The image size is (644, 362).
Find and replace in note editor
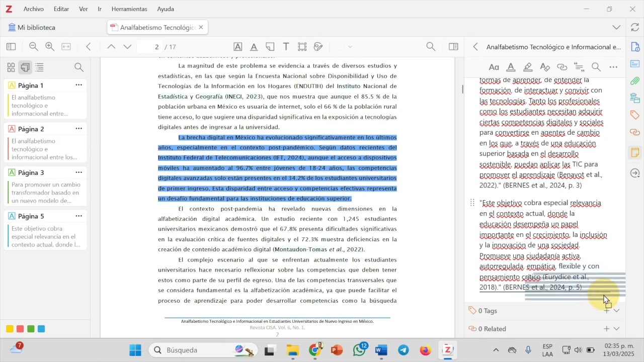tap(596, 67)
